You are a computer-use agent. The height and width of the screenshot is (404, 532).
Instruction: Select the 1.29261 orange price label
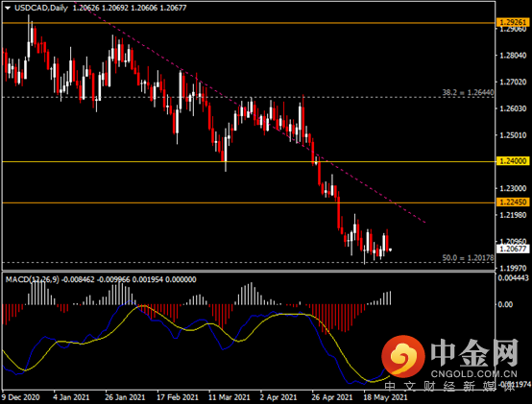click(x=513, y=22)
